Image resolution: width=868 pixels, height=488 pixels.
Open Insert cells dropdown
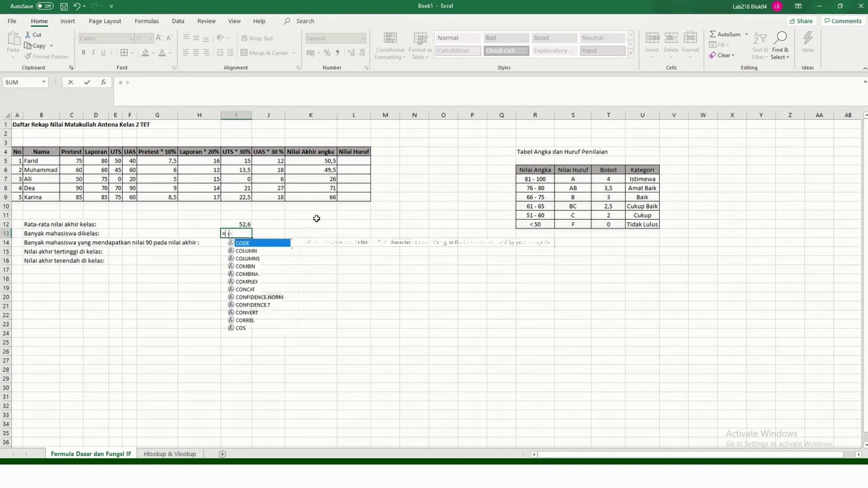652,45
